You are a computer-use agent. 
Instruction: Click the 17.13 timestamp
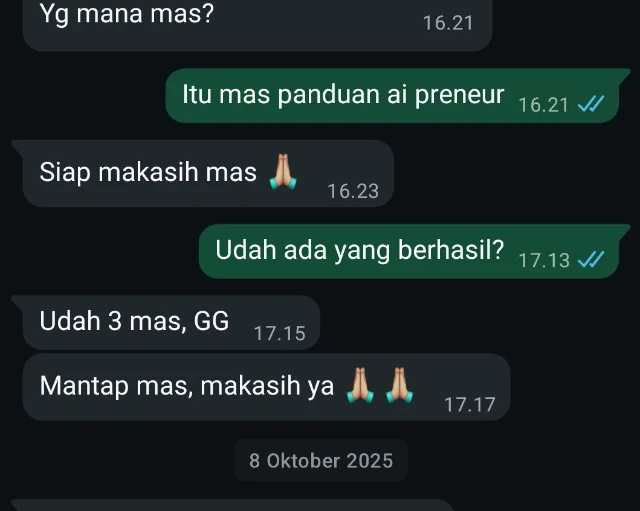click(x=544, y=260)
